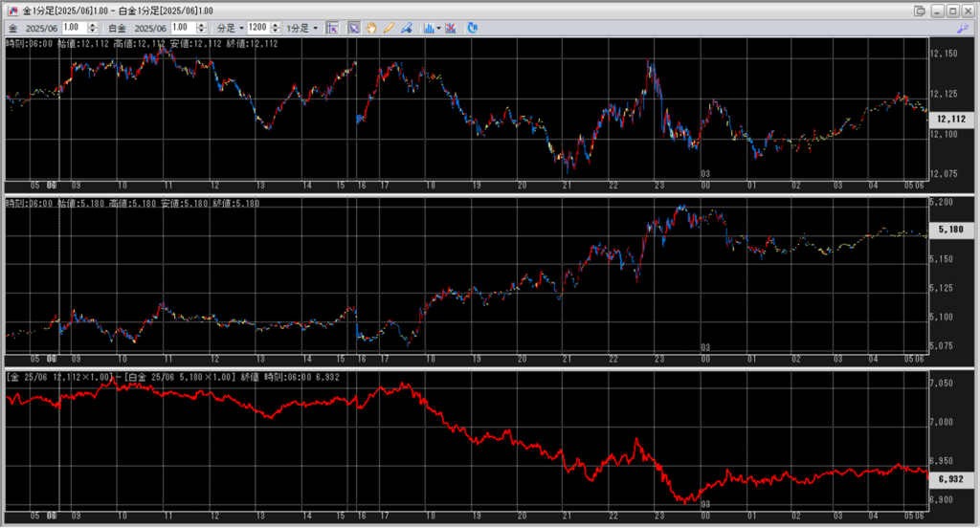Click the 金 quantity spinner arrows

[x=93, y=28]
